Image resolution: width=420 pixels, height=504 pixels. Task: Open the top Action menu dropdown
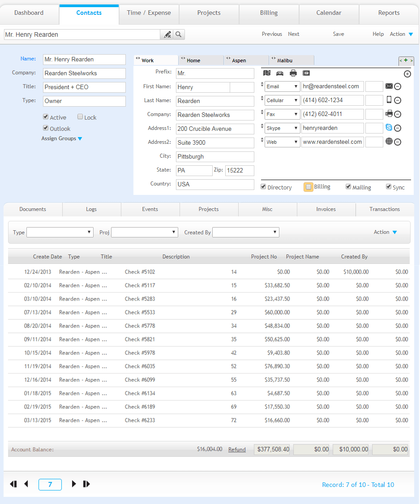coord(401,34)
